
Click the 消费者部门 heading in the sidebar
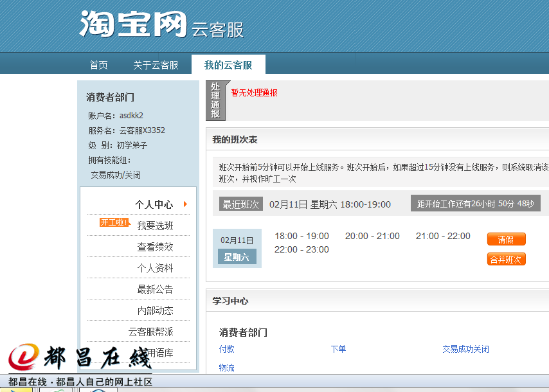[111, 97]
